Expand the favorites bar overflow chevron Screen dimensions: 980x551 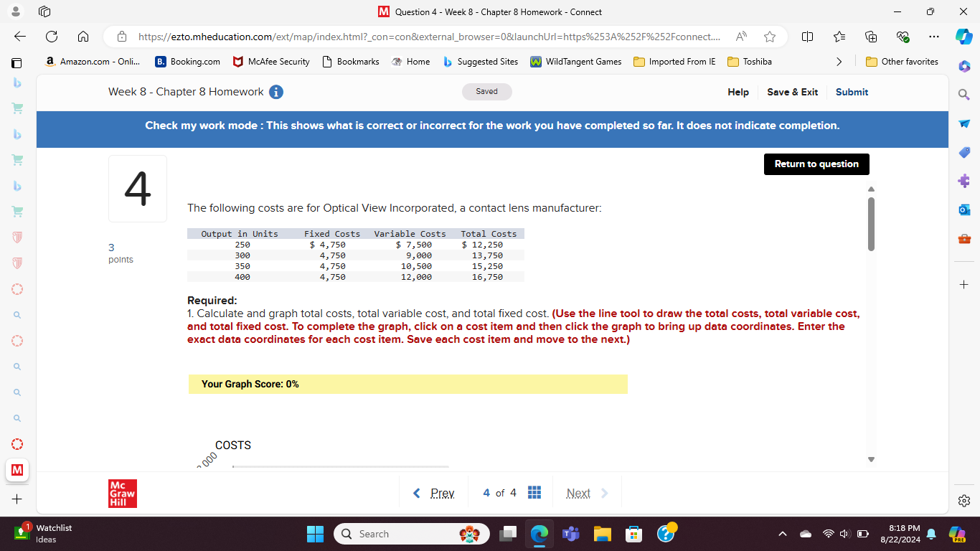click(839, 62)
